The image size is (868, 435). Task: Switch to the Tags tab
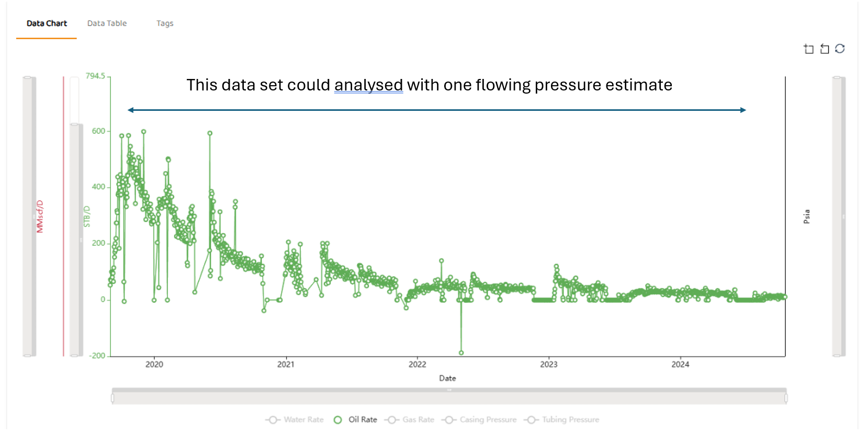[x=165, y=24]
